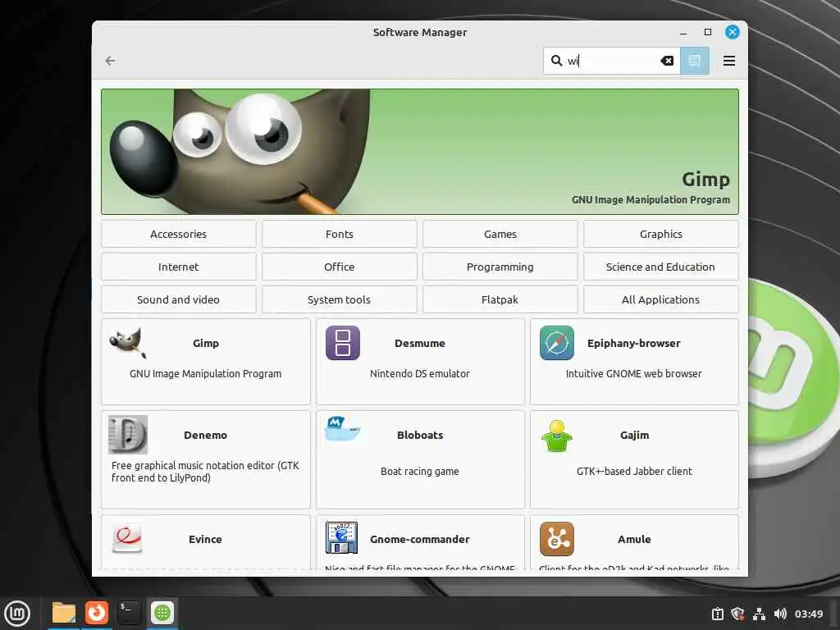Open the clock showing 03:49

pos(808,614)
